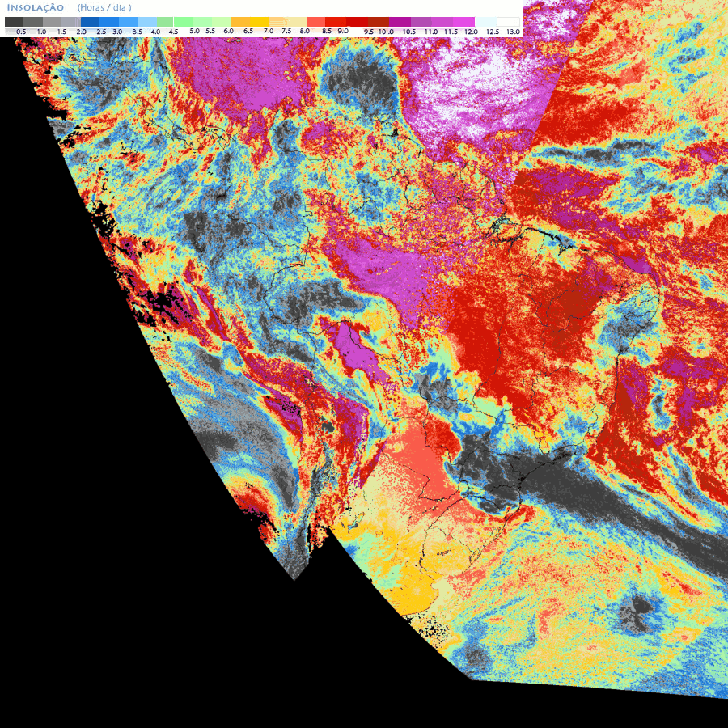Click the 8.0 legend value
The image size is (728, 728).
coord(305,31)
